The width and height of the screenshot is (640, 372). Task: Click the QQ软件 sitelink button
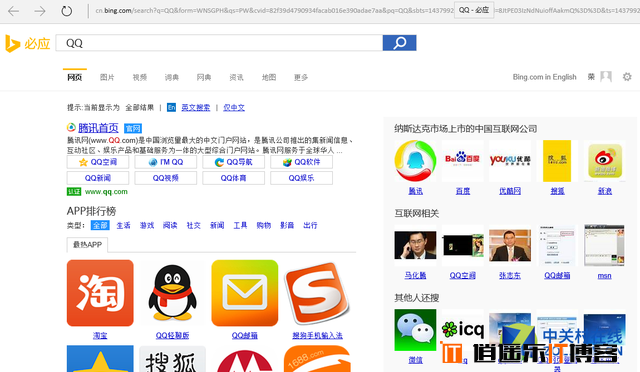tap(301, 162)
